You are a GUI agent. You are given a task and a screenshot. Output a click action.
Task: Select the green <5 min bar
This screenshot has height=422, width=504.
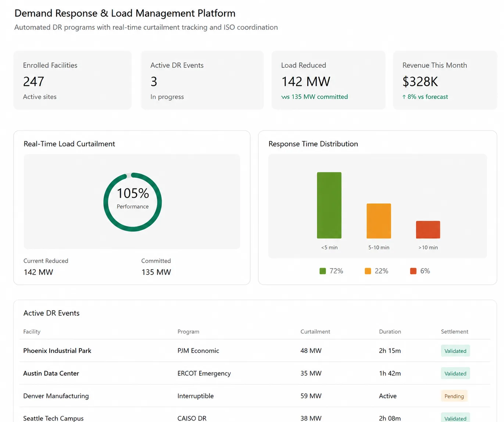point(329,205)
